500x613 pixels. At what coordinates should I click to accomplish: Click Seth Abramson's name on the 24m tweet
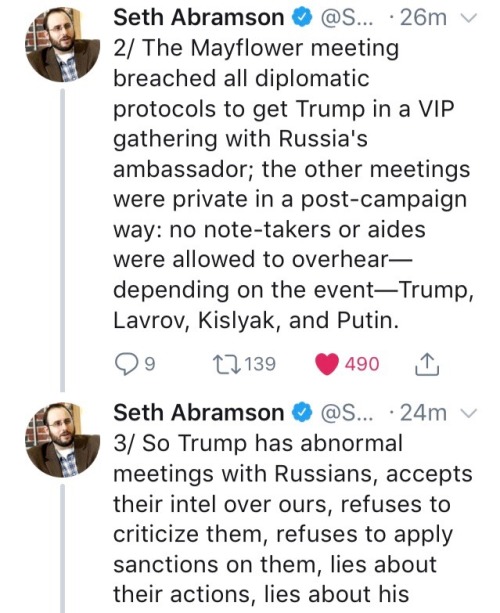point(199,413)
